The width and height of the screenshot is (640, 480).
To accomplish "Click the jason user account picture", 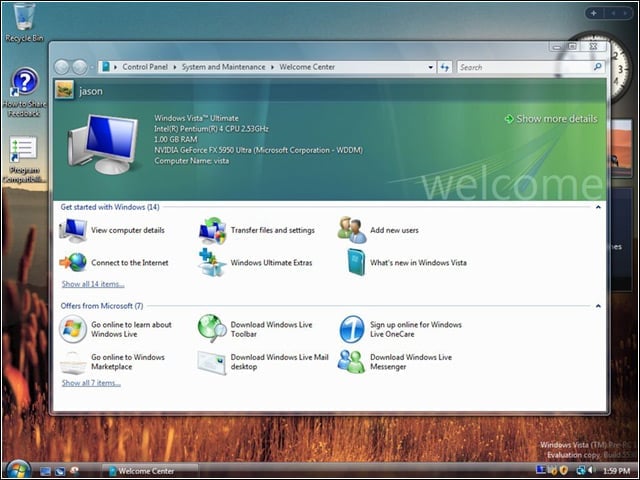I will tap(64, 90).
